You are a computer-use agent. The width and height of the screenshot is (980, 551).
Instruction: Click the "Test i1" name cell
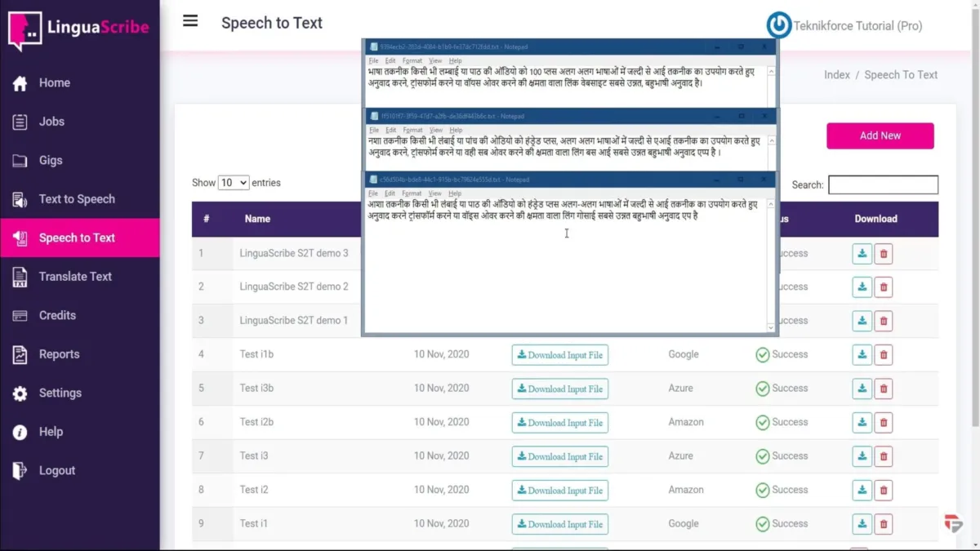click(254, 523)
